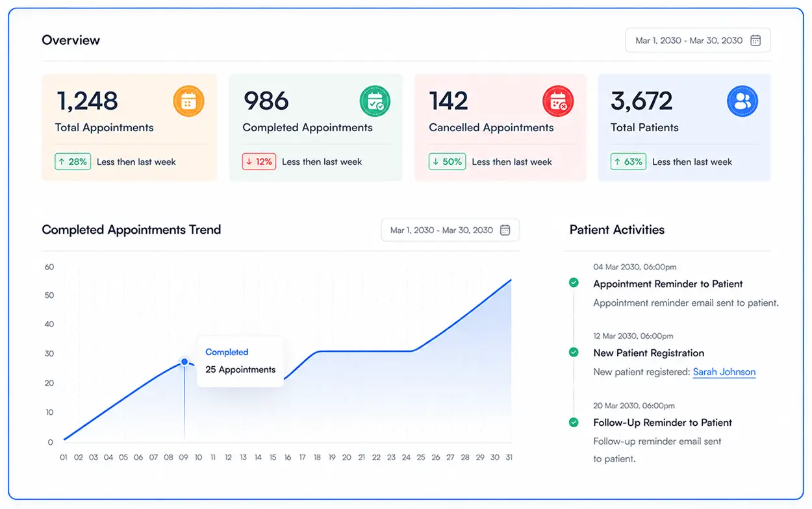This screenshot has width=812, height=509.
Task: Click the red Cancelled Appointments calendar icon
Action: 558,101
